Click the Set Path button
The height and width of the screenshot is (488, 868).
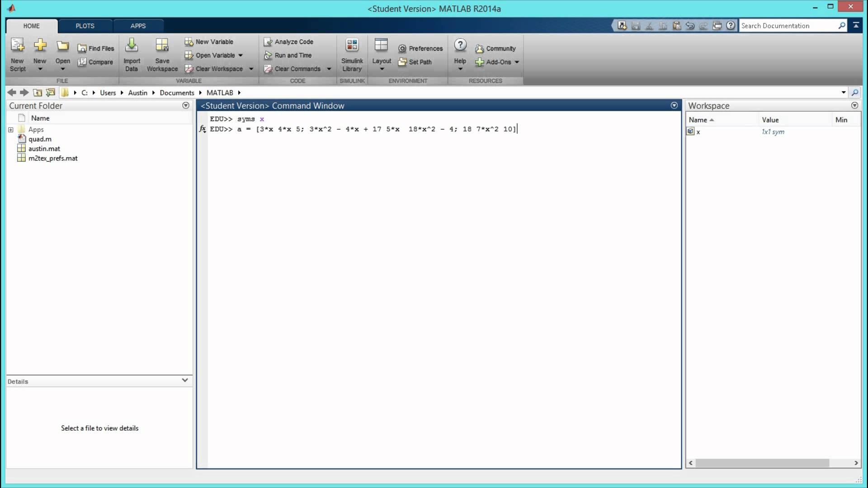[x=415, y=62]
